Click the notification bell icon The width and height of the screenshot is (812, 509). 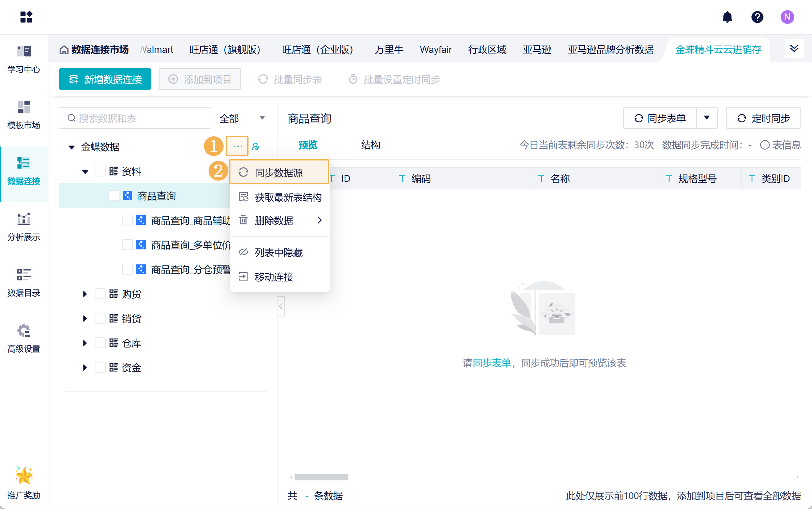[727, 17]
